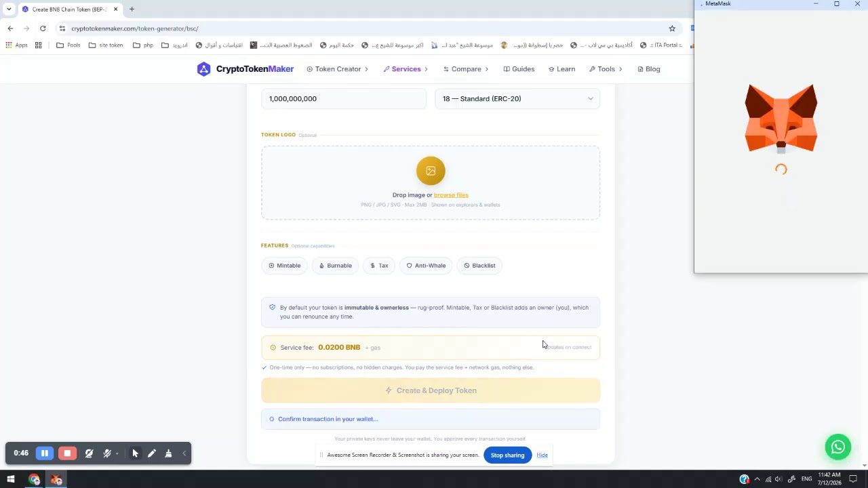
Task: Open the ITA Portal bookmark
Action: tap(661, 45)
